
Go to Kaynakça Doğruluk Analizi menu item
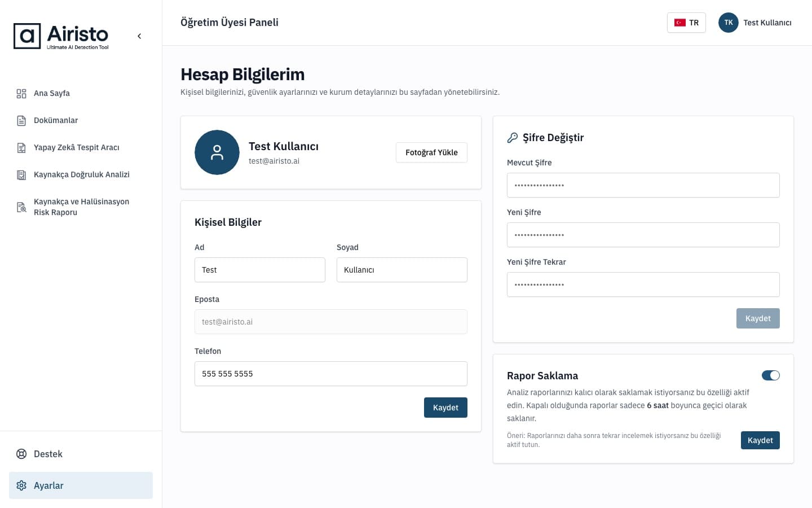[x=81, y=175]
